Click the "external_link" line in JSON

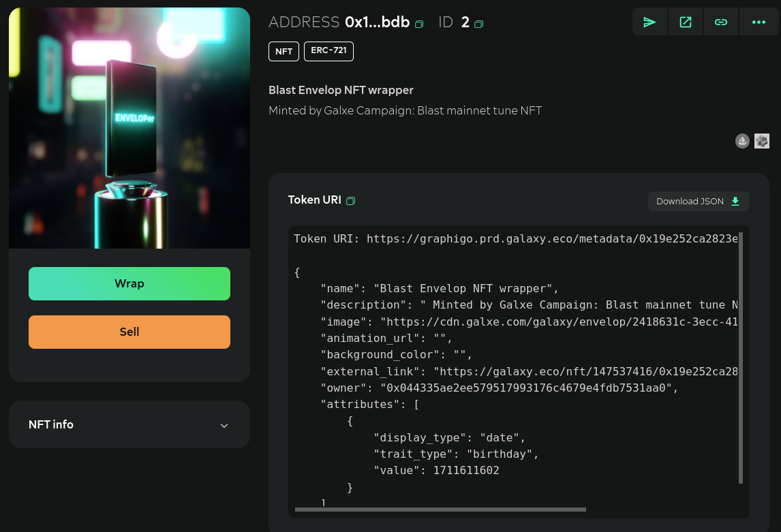click(x=529, y=372)
